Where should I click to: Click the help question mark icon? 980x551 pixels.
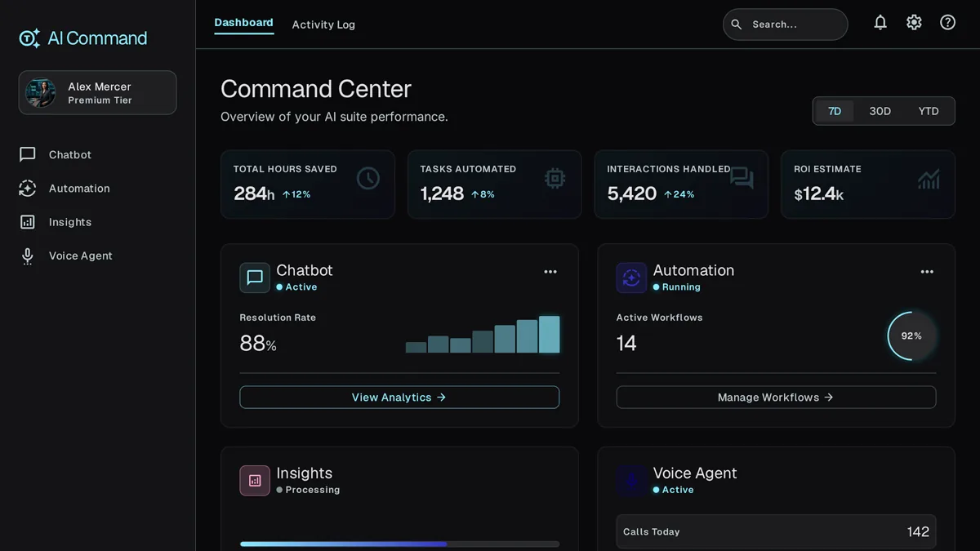point(947,23)
